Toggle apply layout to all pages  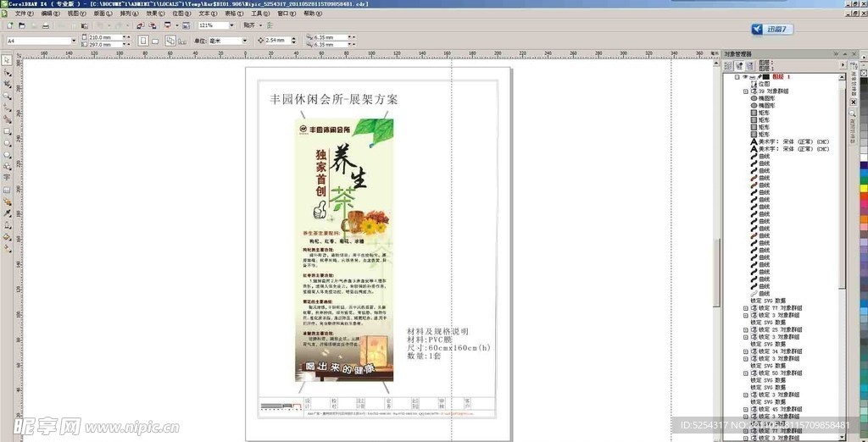point(170,41)
